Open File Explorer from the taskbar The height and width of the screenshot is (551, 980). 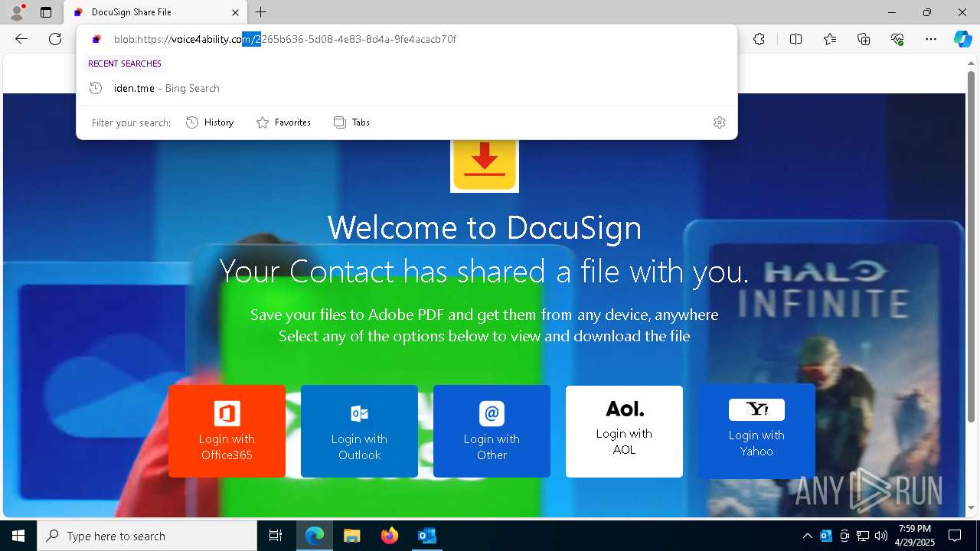[x=352, y=536]
